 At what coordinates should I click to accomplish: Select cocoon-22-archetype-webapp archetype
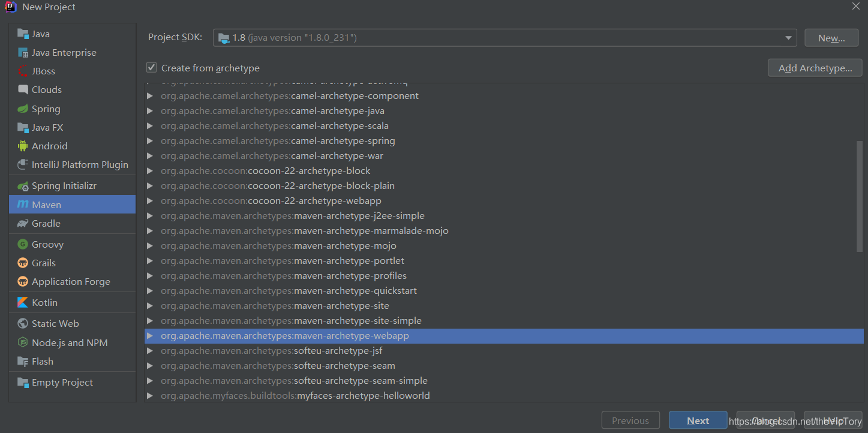(504, 201)
